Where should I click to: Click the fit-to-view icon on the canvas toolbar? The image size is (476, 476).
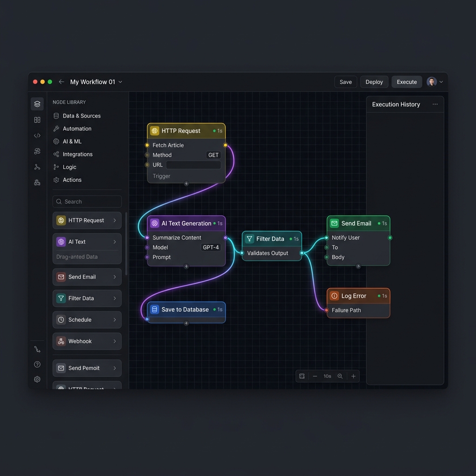pyautogui.click(x=302, y=376)
